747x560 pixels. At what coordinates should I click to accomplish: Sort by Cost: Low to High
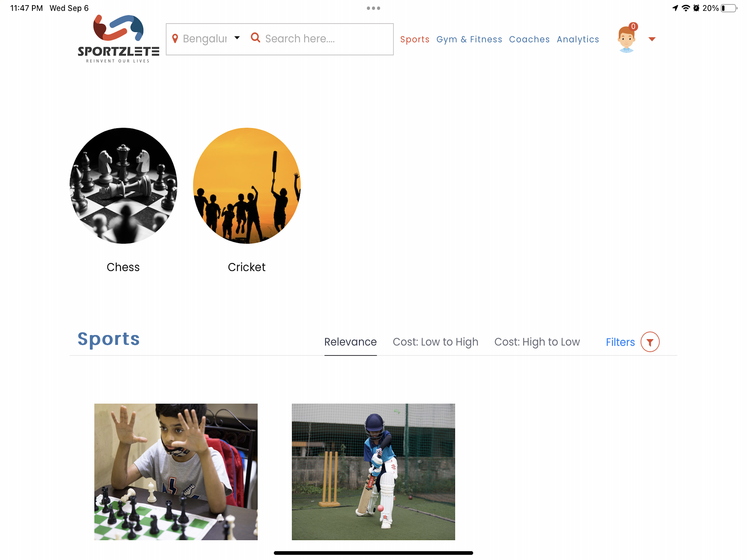click(435, 342)
